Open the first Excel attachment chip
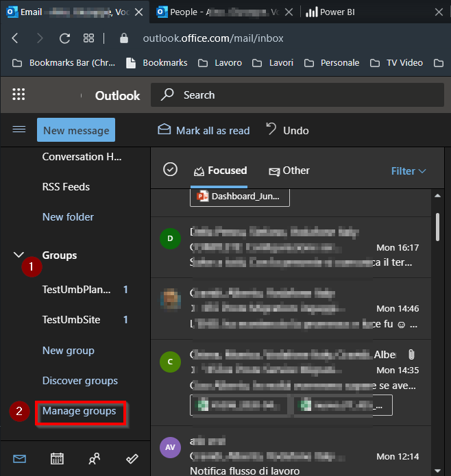The height and width of the screenshot is (476, 451). pos(239,405)
